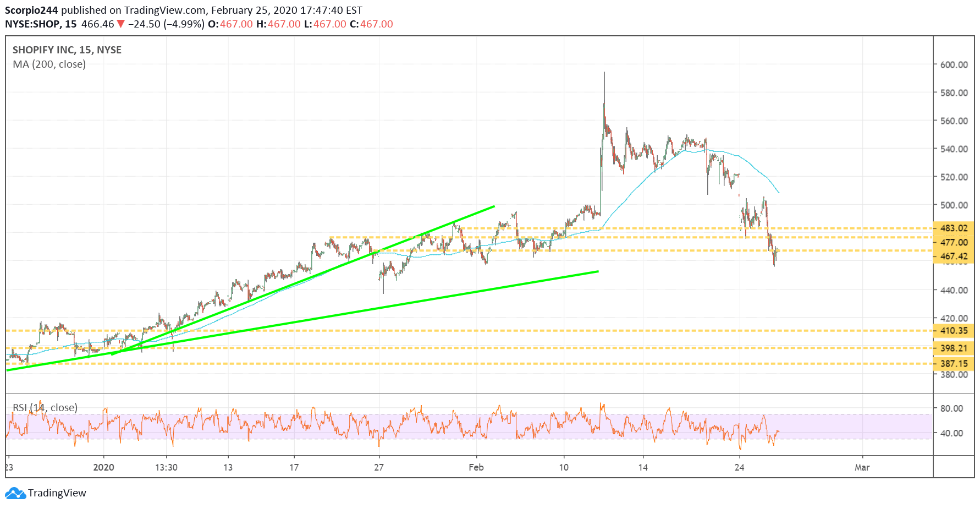
Task: Click the 520.00 price axis tick
Action: pos(954,177)
